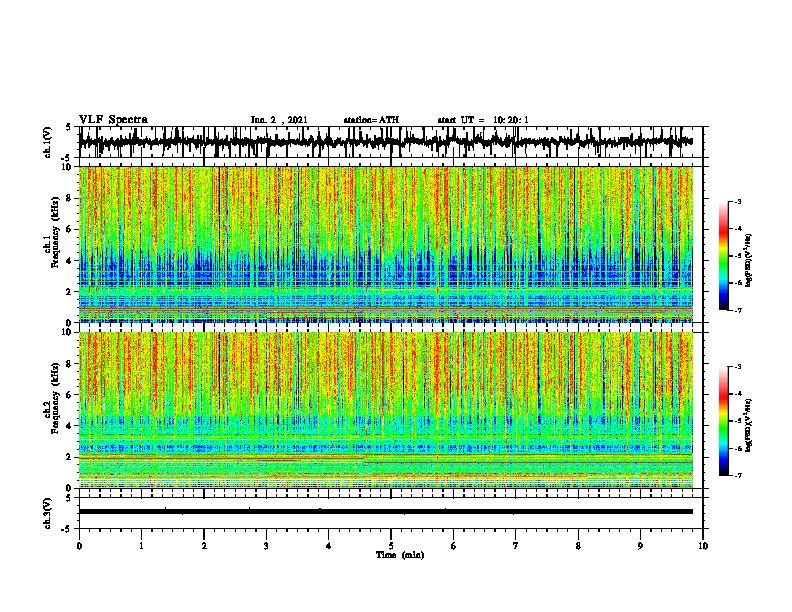Click the time axis tick label "8"
The image size is (792, 612).
coord(578,546)
